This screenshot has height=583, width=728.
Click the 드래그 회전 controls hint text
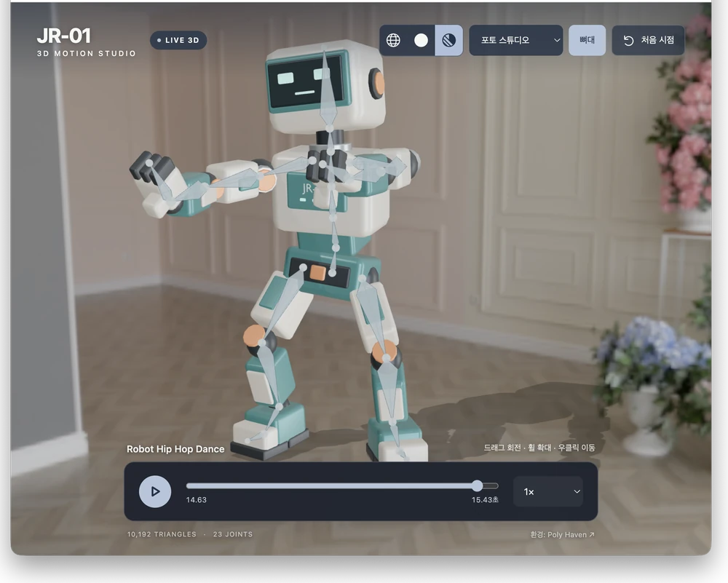(539, 448)
